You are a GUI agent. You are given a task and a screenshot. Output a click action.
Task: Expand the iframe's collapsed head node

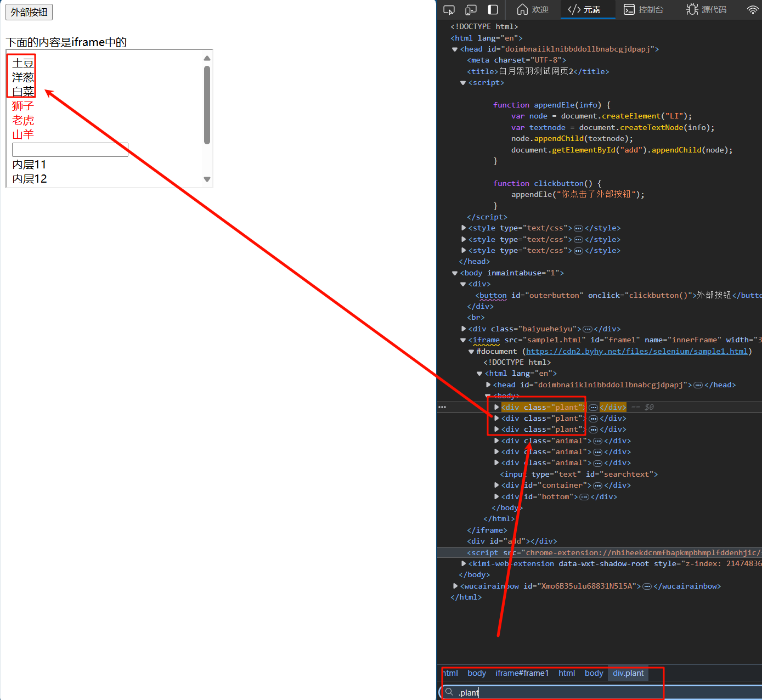[488, 385]
